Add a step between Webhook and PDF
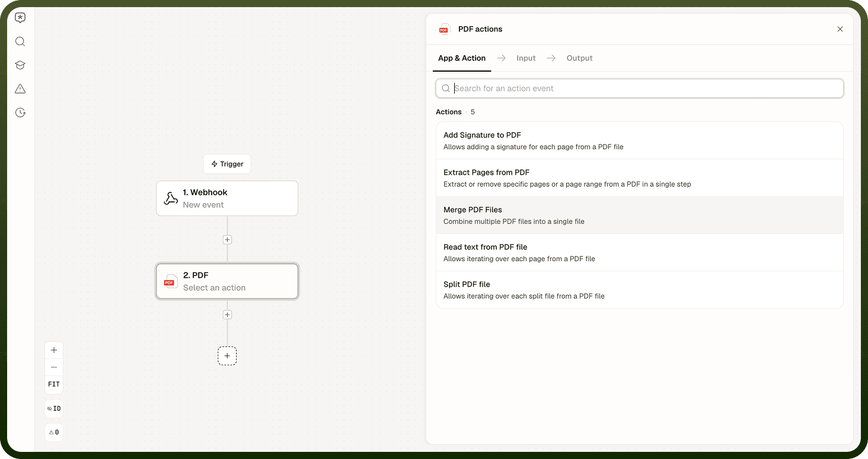Image resolution: width=868 pixels, height=459 pixels. pos(227,240)
